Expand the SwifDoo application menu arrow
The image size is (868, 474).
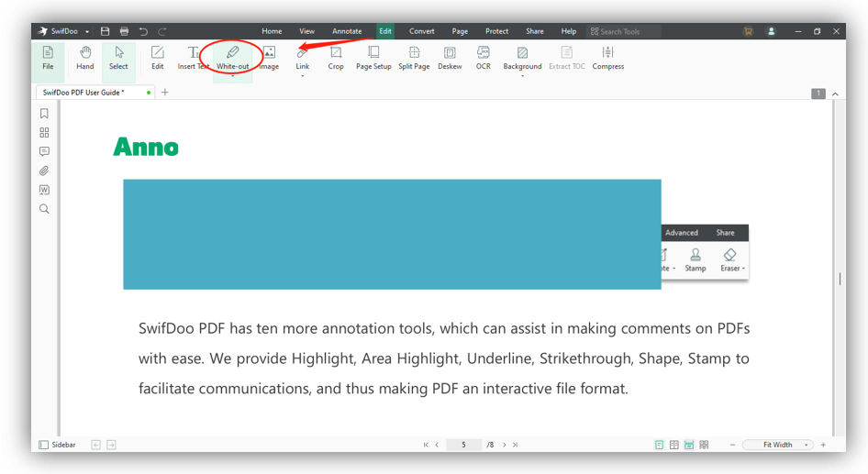point(87,31)
